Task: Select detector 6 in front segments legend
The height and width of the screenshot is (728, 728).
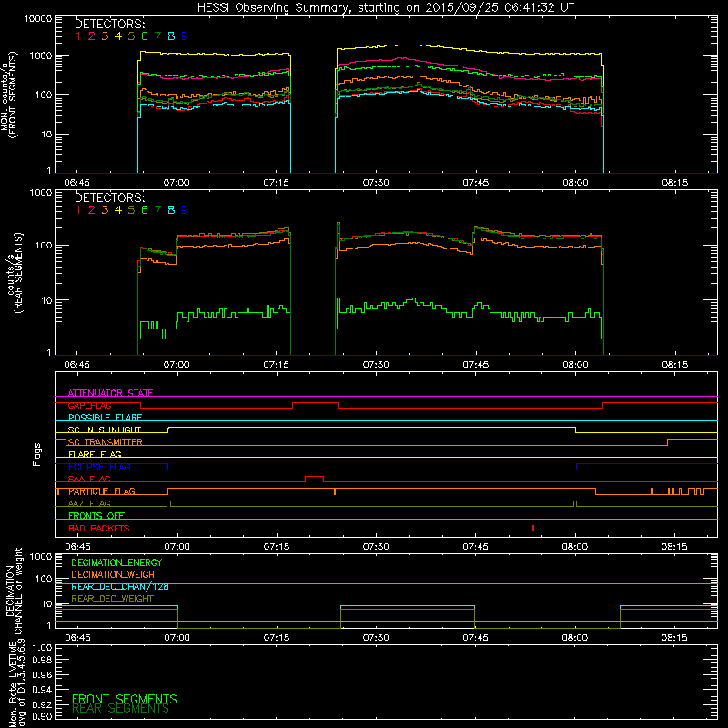Action: coord(145,36)
